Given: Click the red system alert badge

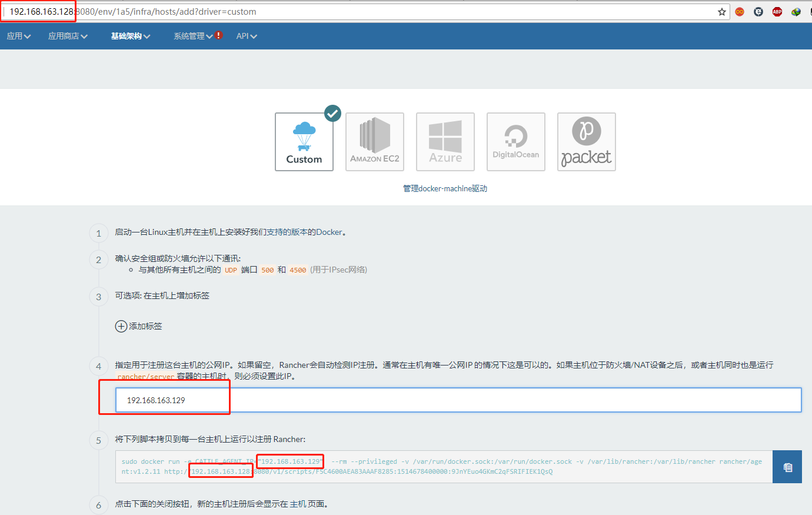Looking at the screenshot, I should click(x=219, y=35).
